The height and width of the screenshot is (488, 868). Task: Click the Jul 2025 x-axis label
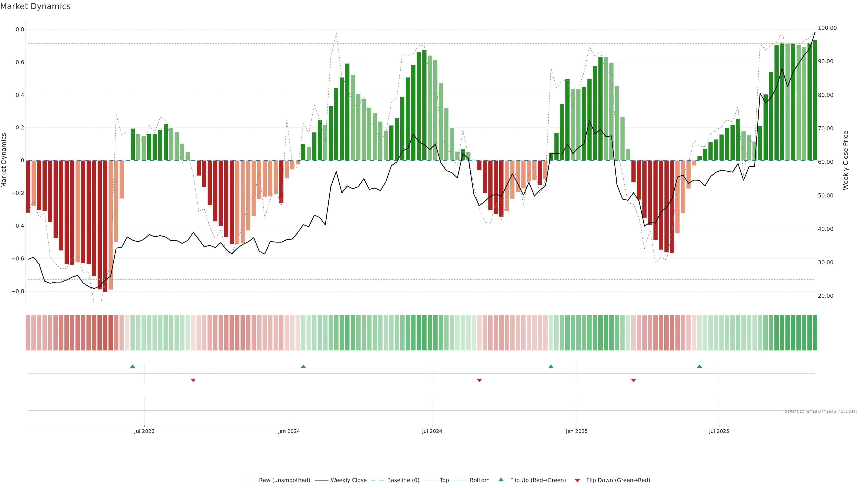point(719,431)
